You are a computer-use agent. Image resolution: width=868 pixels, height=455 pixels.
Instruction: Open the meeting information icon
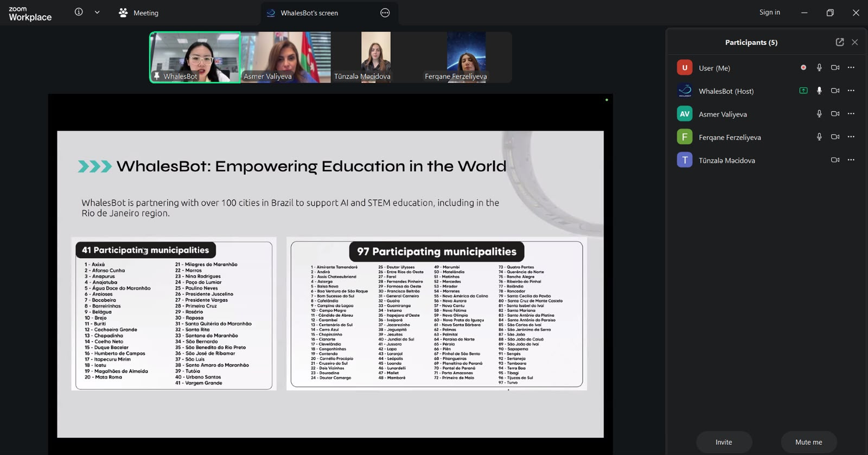pyautogui.click(x=79, y=12)
